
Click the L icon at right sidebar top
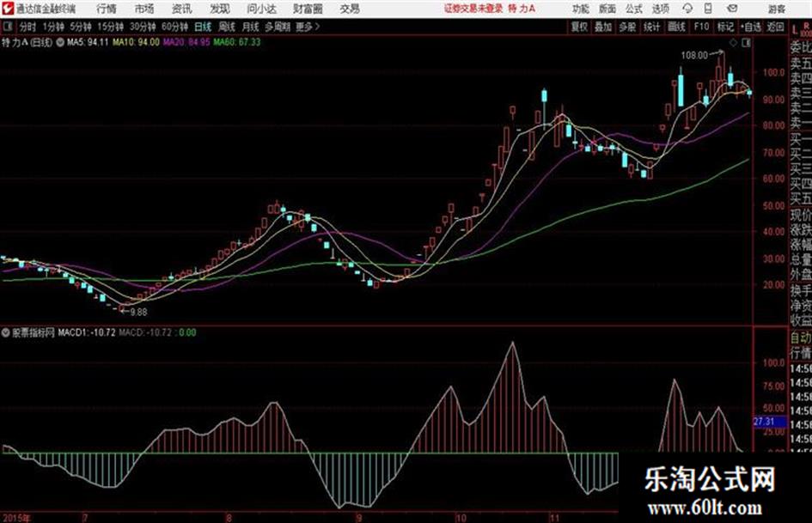pos(795,30)
